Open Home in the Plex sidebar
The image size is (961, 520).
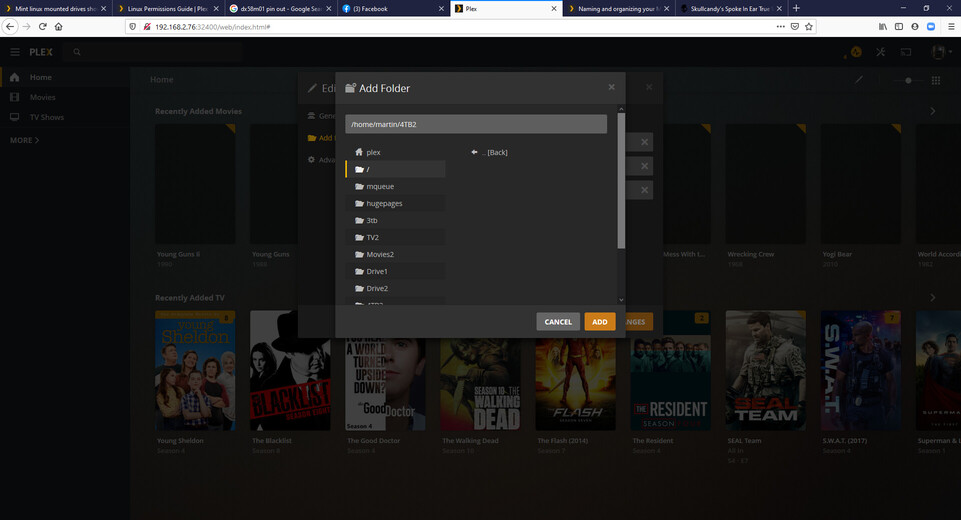[64, 77]
